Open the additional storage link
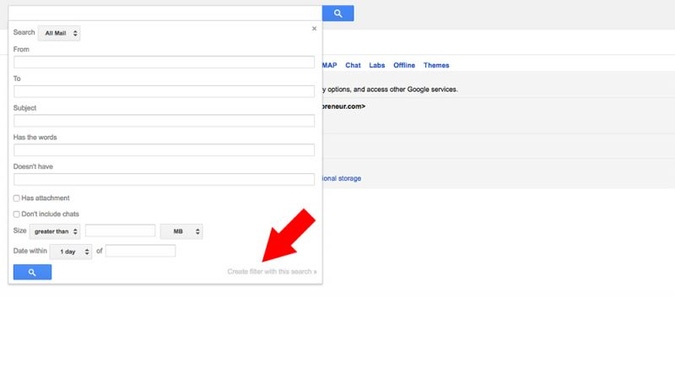Screen dimensions: 675x380 pyautogui.click(x=342, y=178)
